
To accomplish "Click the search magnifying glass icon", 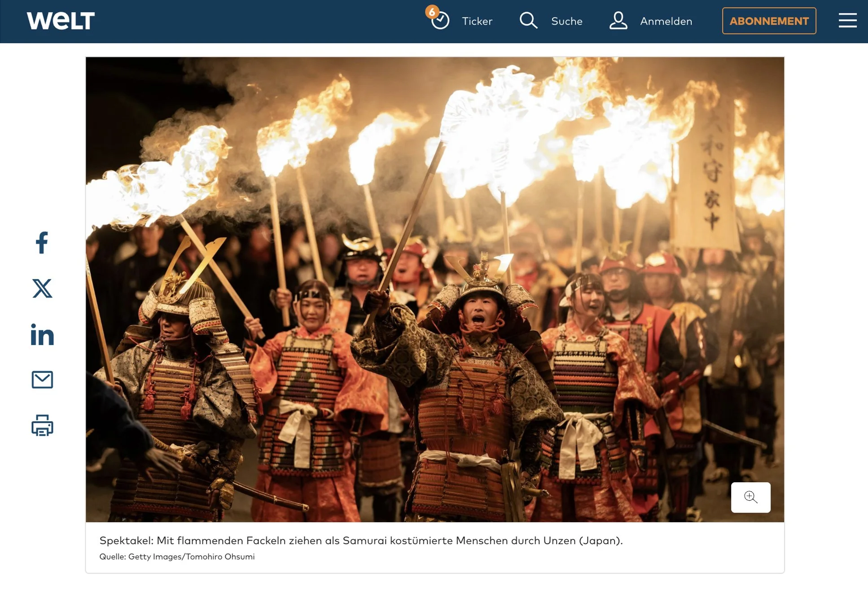I will pos(528,21).
